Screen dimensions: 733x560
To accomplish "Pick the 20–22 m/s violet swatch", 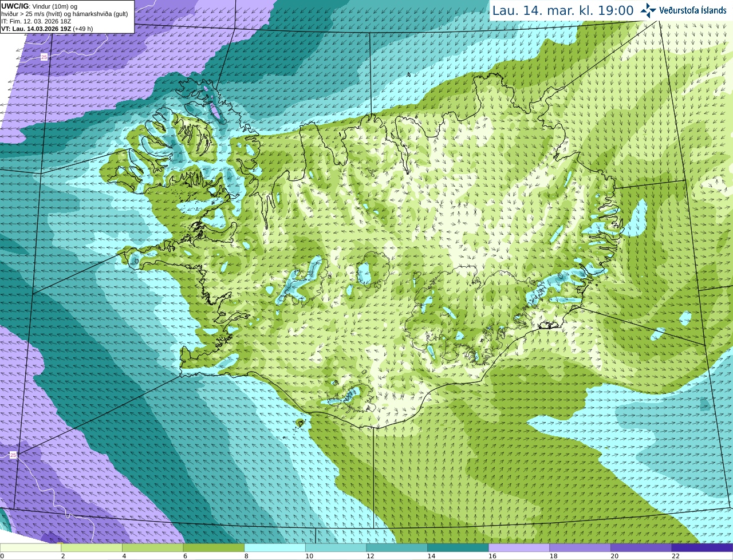I will click(641, 547).
